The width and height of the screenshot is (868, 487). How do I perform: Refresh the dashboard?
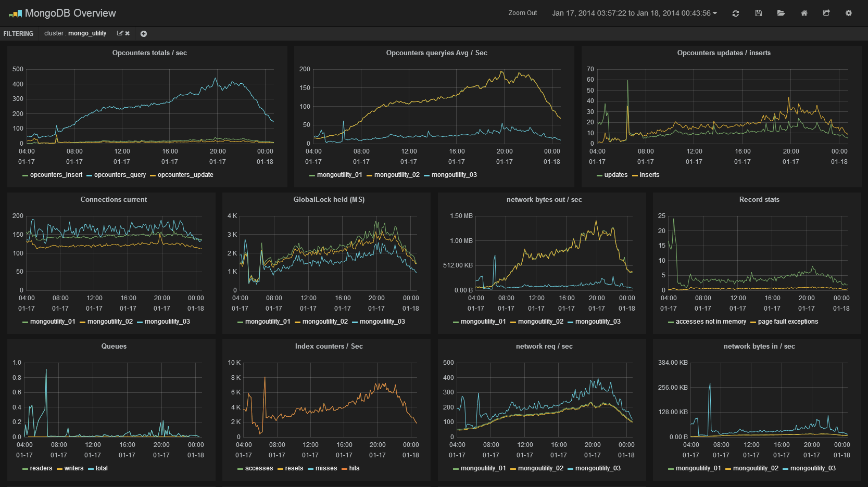pos(735,13)
